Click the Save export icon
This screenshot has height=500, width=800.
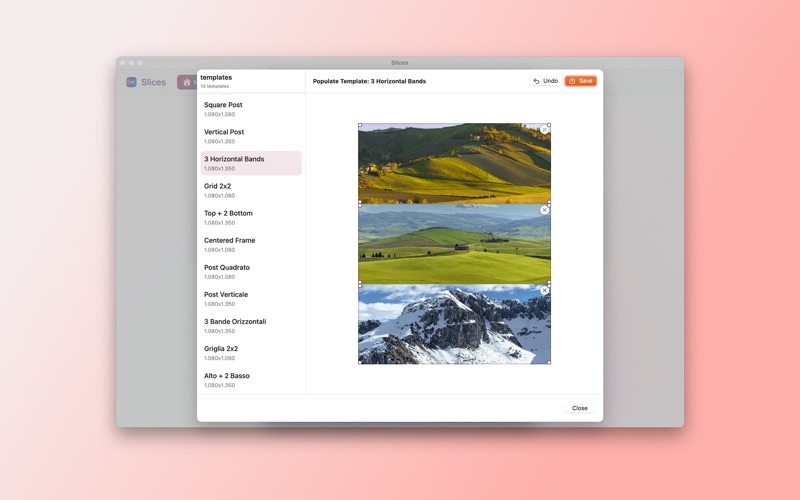click(x=572, y=81)
